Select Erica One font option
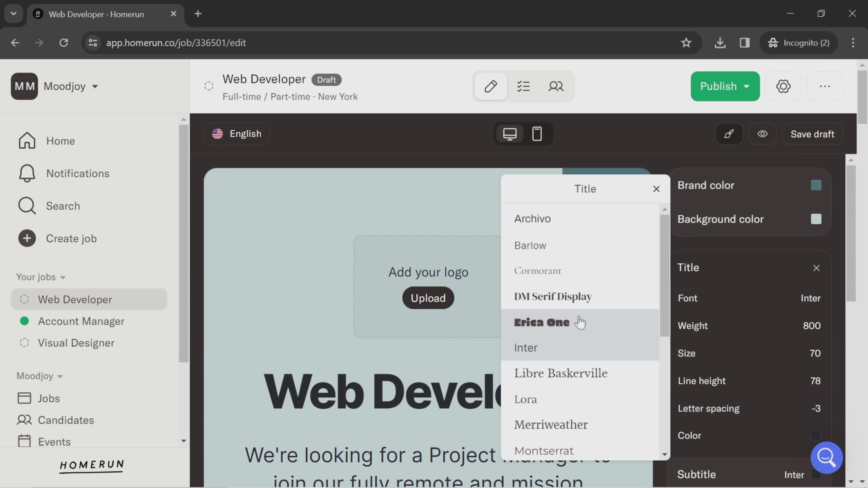This screenshot has height=488, width=868. 541,322
